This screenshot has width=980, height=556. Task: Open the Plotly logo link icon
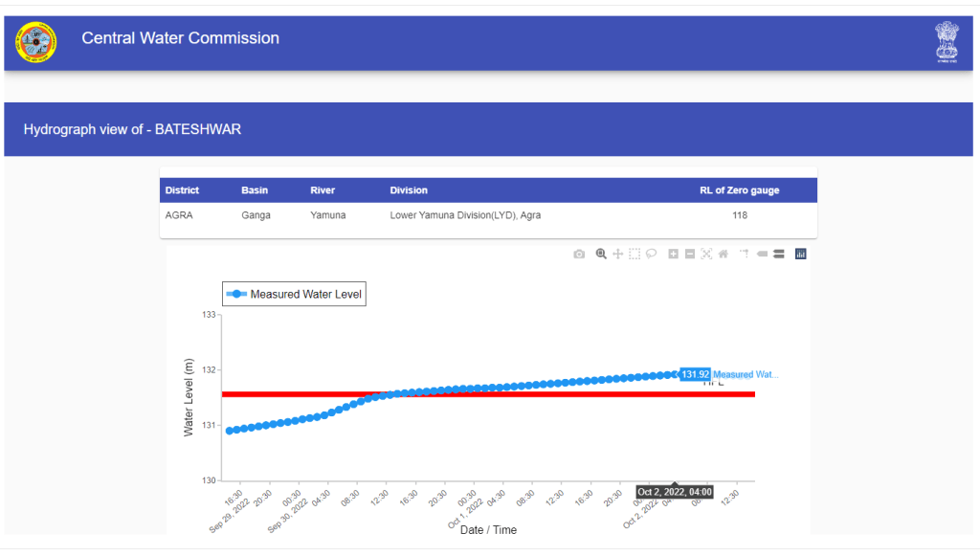(801, 254)
